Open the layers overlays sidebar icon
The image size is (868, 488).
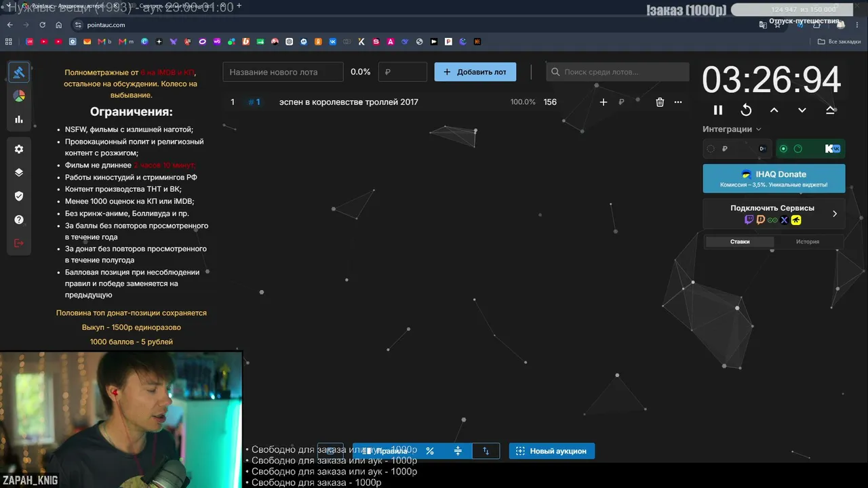[x=19, y=172]
